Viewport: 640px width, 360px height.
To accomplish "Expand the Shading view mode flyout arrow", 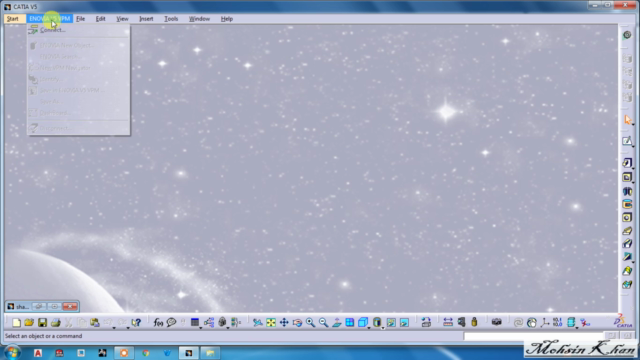I will [383, 327].
